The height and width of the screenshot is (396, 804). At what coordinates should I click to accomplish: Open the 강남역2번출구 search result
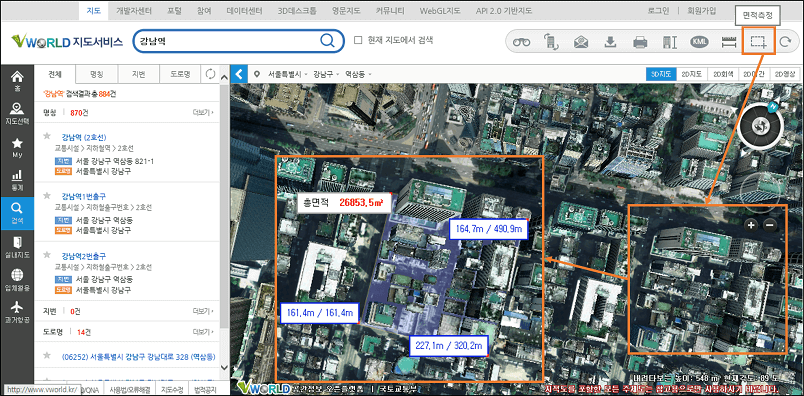(84, 255)
